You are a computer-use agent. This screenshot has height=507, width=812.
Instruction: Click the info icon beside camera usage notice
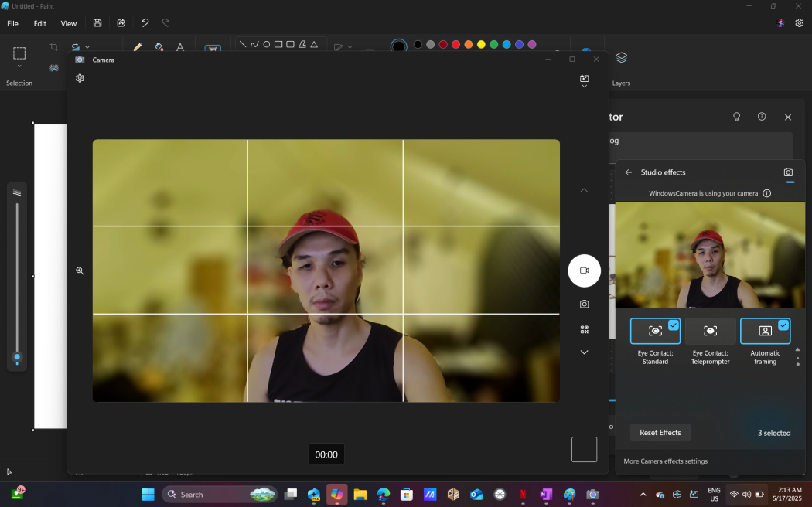[766, 193]
